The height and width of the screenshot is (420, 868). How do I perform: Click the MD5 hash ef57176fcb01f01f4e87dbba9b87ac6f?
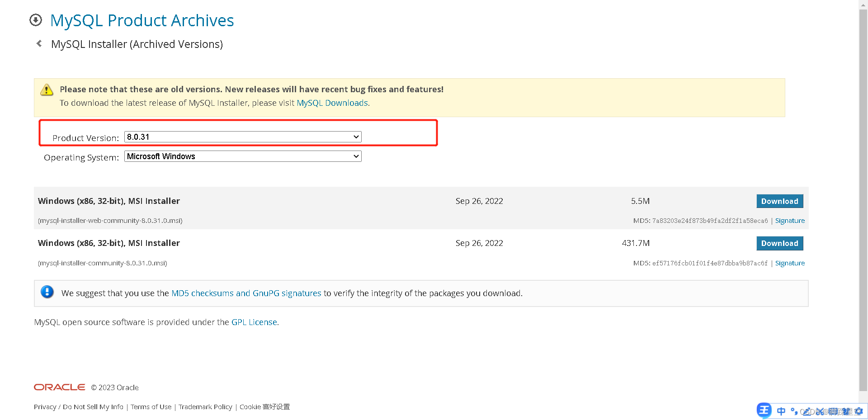[710, 263]
